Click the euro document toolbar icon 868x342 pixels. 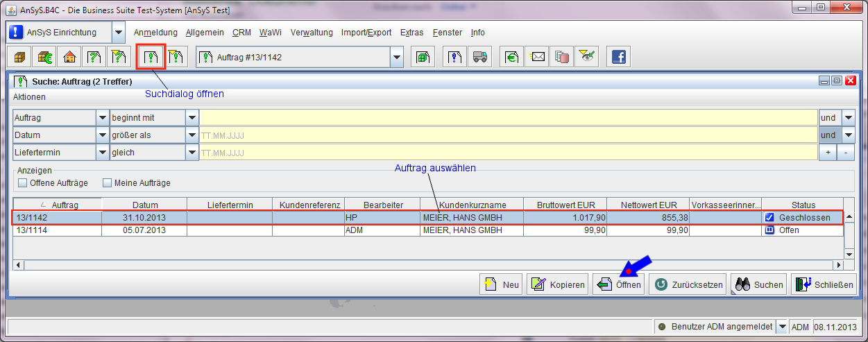click(x=512, y=58)
